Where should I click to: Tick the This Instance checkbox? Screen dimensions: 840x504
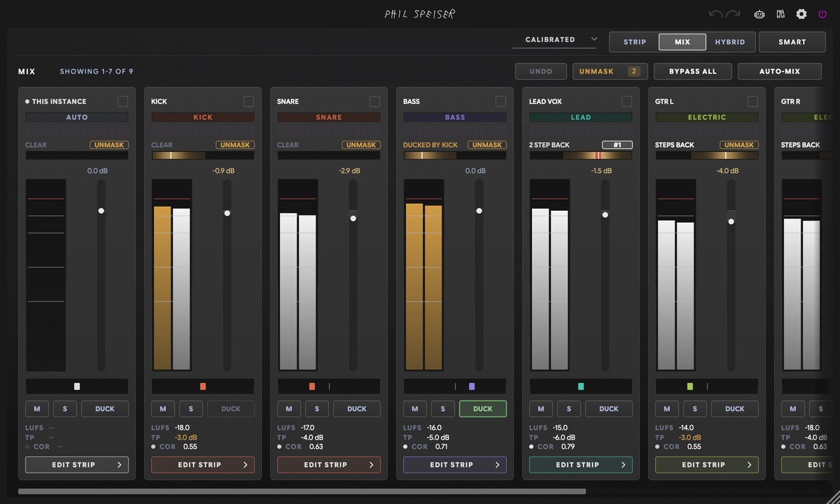point(122,101)
